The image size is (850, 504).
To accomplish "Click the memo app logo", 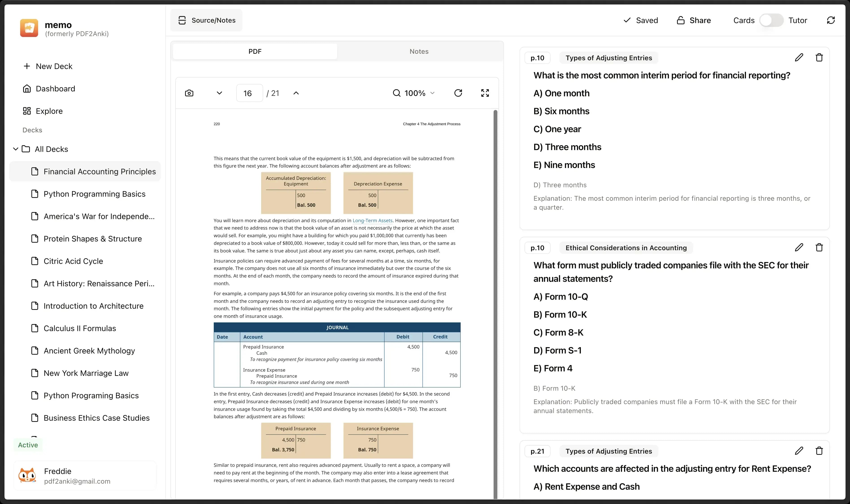I will [29, 28].
